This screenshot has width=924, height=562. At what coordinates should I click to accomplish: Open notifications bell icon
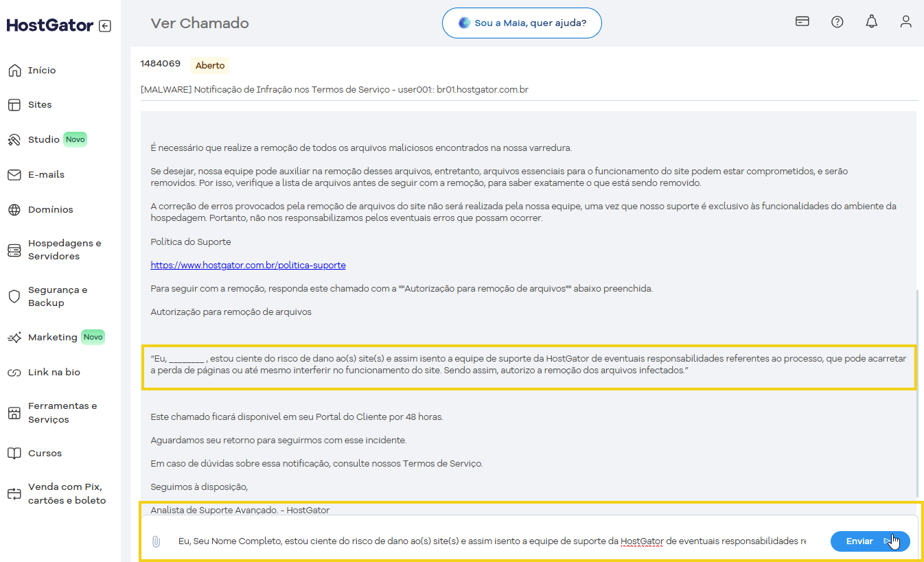point(871,21)
